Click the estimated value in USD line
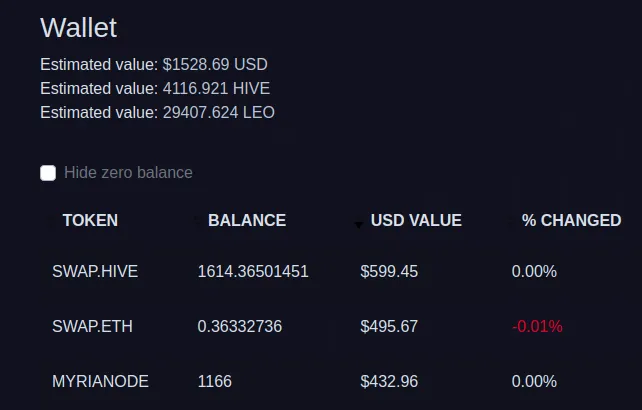The width and height of the screenshot is (642, 410). pos(154,64)
